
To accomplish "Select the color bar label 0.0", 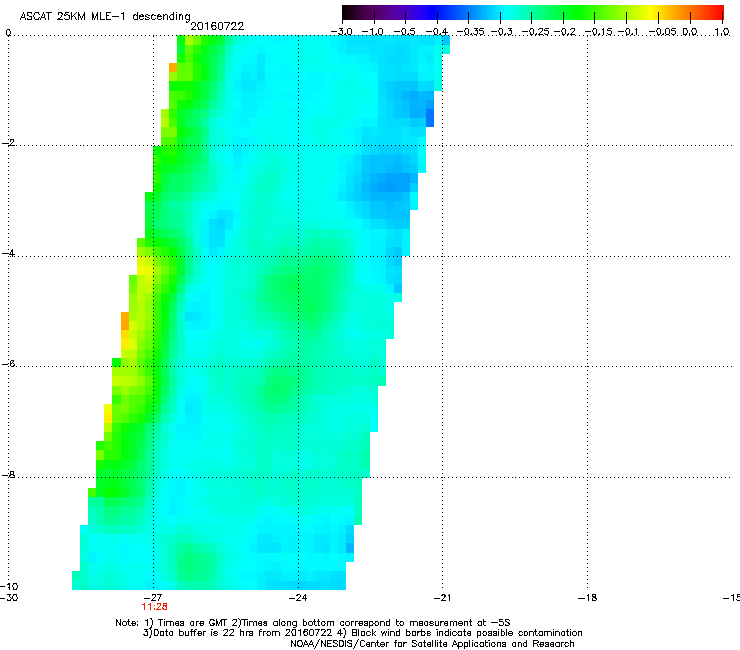I will pos(690,32).
